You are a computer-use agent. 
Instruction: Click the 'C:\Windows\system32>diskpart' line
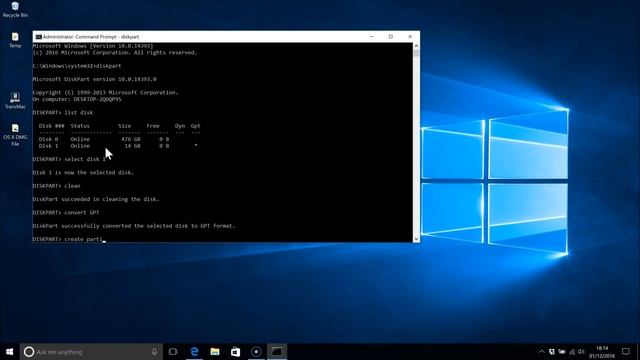(x=77, y=66)
